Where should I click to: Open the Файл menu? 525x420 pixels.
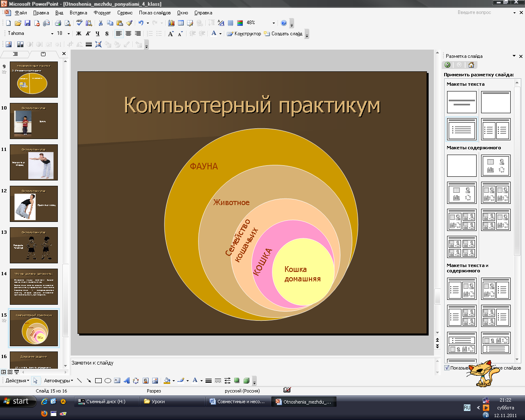tap(21, 13)
